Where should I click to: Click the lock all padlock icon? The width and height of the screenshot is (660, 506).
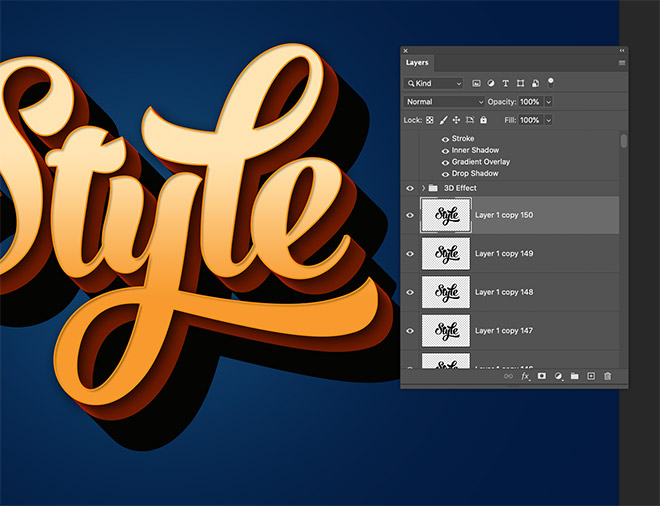(x=484, y=120)
